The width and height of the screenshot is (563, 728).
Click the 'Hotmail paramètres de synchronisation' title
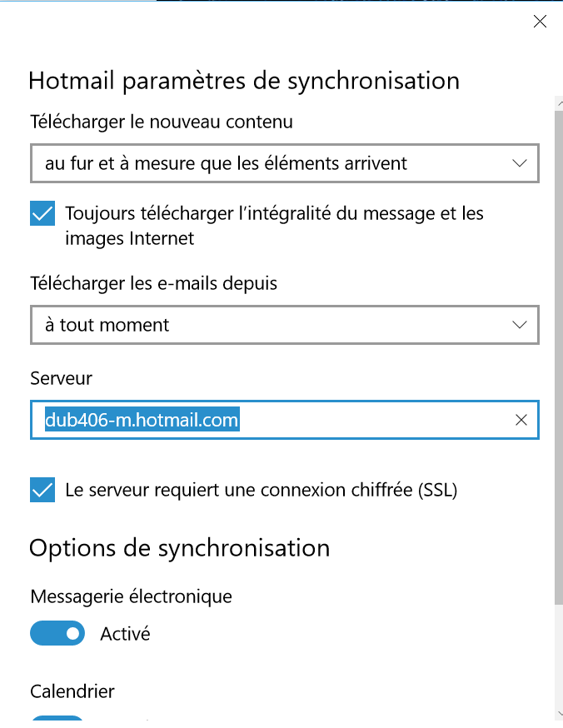coord(244,82)
